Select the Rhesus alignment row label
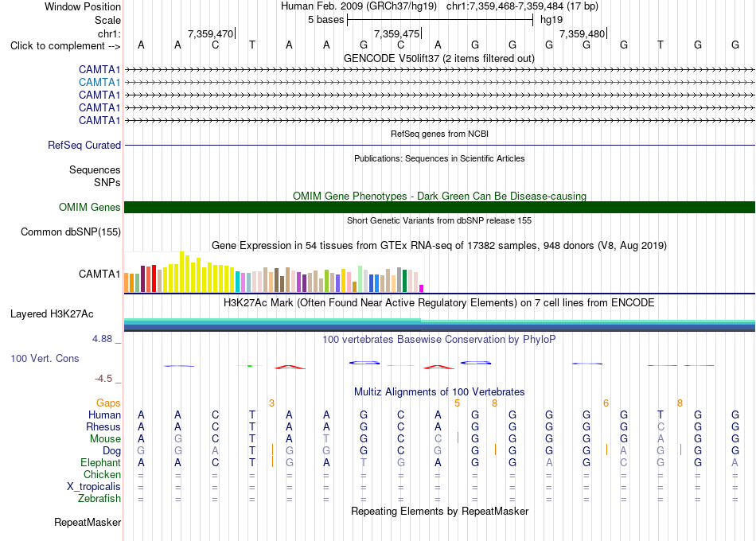The height and width of the screenshot is (541, 756). click(x=103, y=427)
